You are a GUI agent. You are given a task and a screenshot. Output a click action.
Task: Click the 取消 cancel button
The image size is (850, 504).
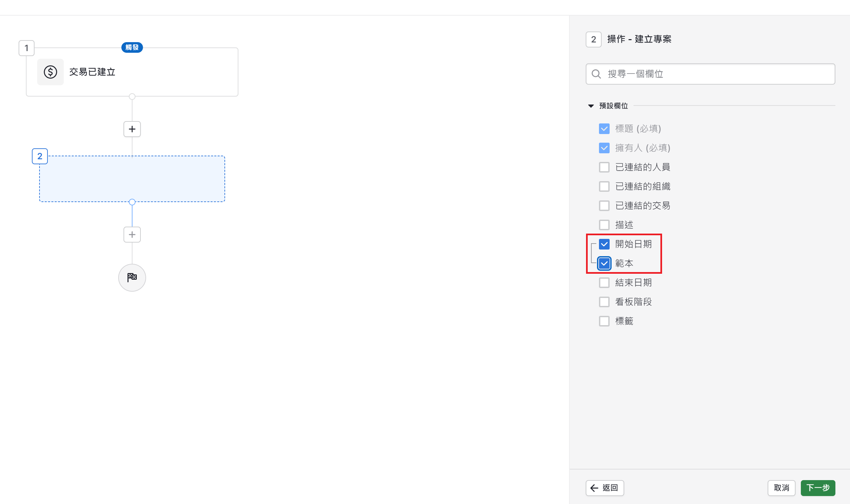pos(781,488)
